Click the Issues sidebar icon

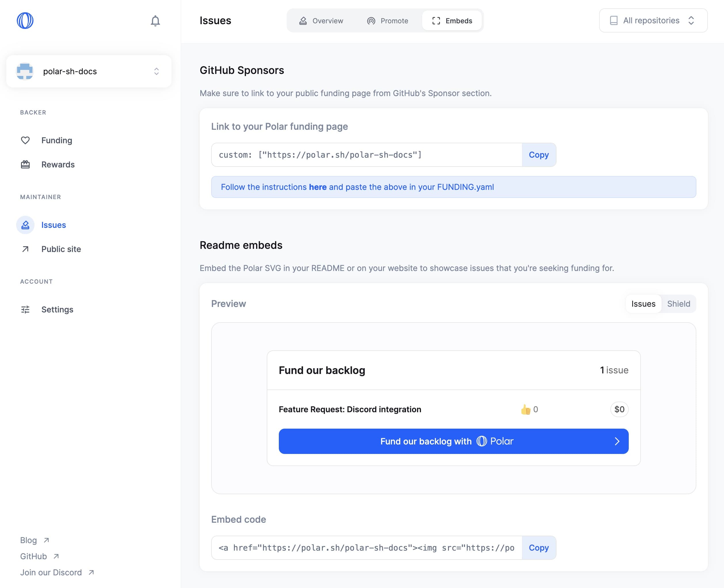tap(25, 225)
